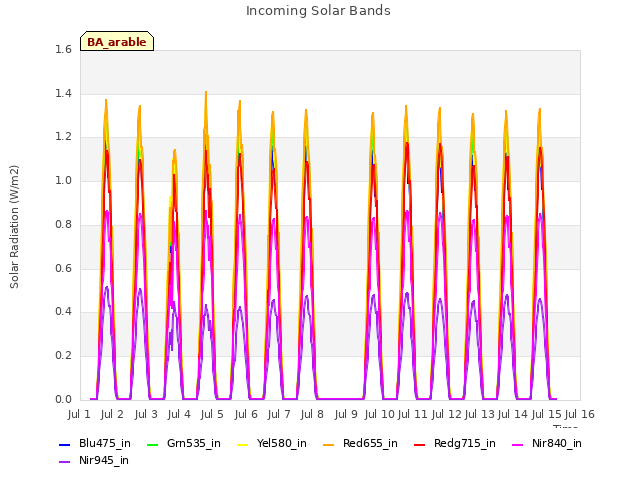Click the 0.0 y-axis tick label

(x=64, y=399)
